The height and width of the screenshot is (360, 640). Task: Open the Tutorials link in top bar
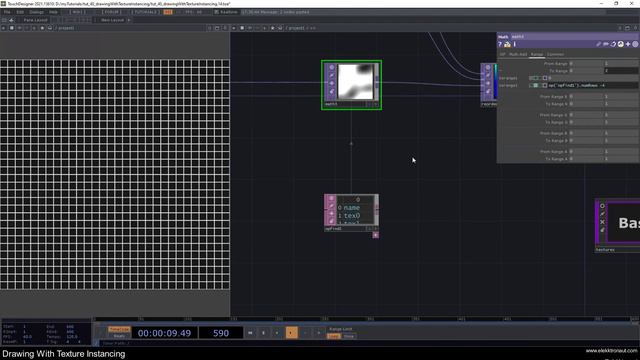146,12
